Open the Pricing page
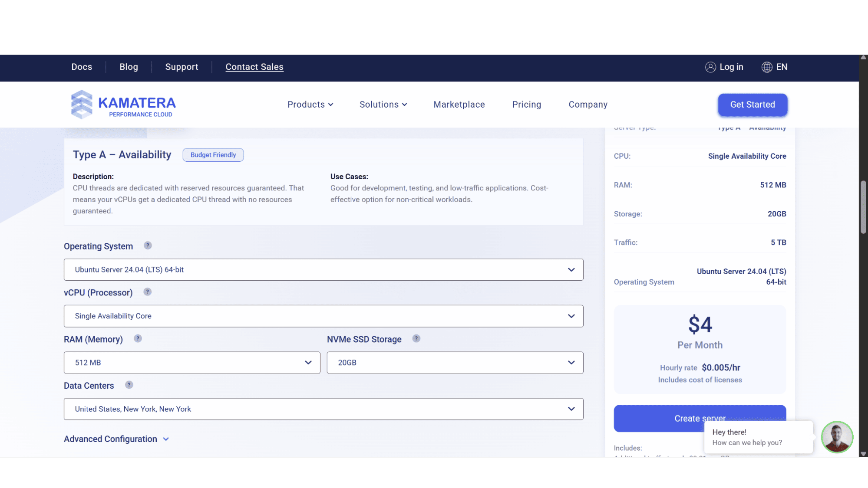 tap(527, 105)
